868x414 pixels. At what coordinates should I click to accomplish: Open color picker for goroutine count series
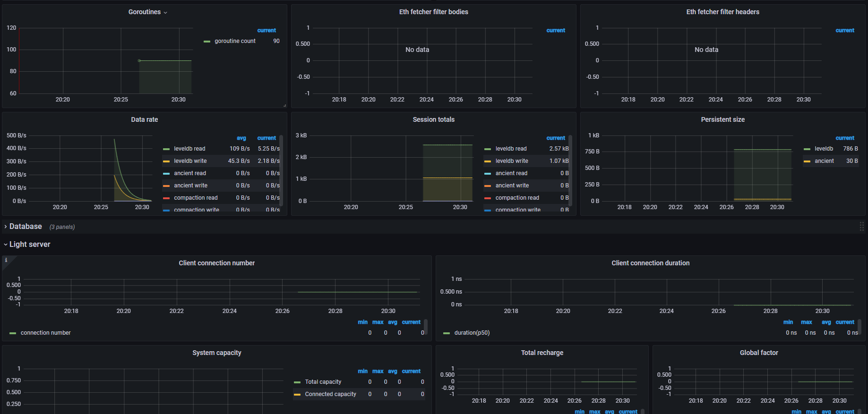pos(207,42)
